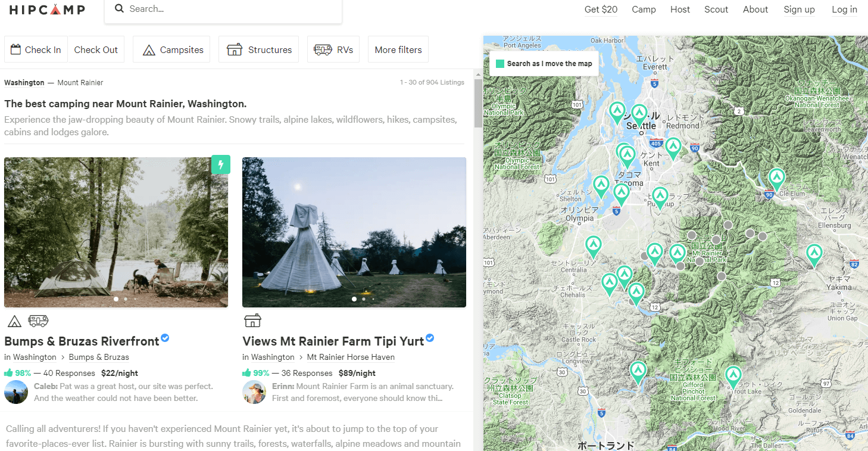868x451 pixels.
Task: Click the map pin east of Kent
Action: pyautogui.click(x=673, y=147)
